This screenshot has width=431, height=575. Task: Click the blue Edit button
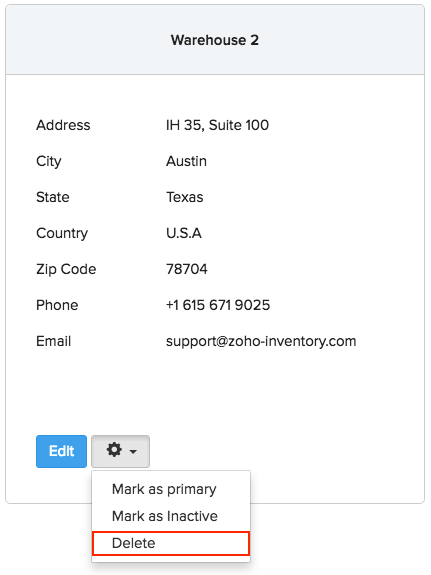pos(61,451)
